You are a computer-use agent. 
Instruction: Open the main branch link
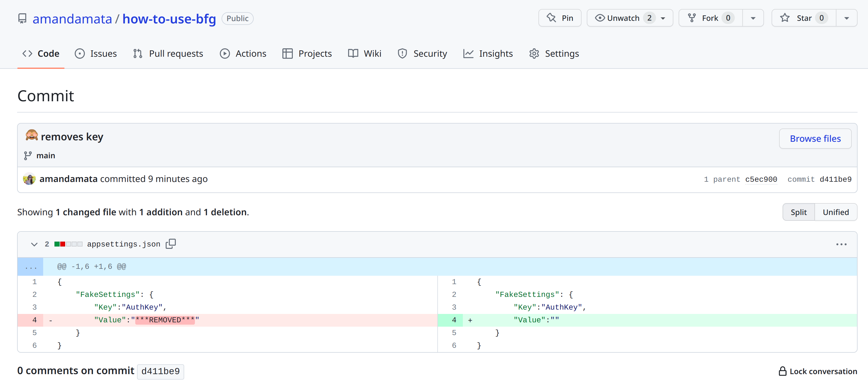(x=46, y=155)
